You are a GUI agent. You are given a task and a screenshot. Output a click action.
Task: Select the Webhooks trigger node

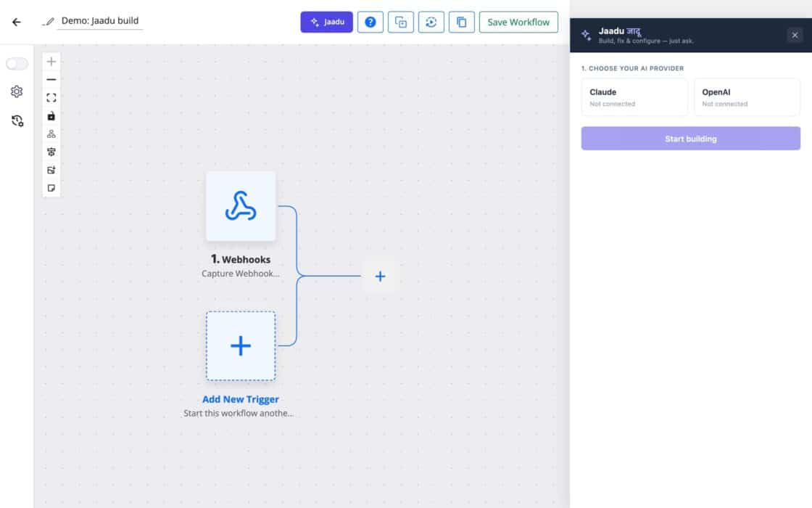[241, 206]
